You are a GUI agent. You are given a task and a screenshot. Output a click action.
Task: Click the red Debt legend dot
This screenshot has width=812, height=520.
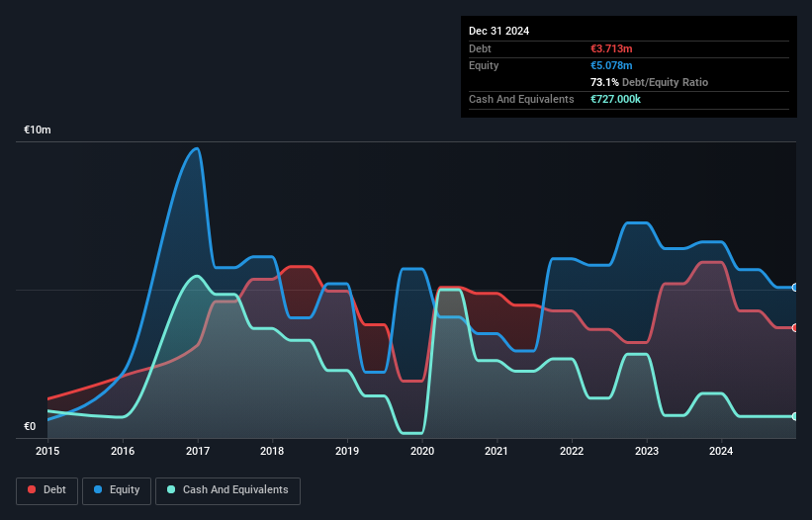[32, 489]
